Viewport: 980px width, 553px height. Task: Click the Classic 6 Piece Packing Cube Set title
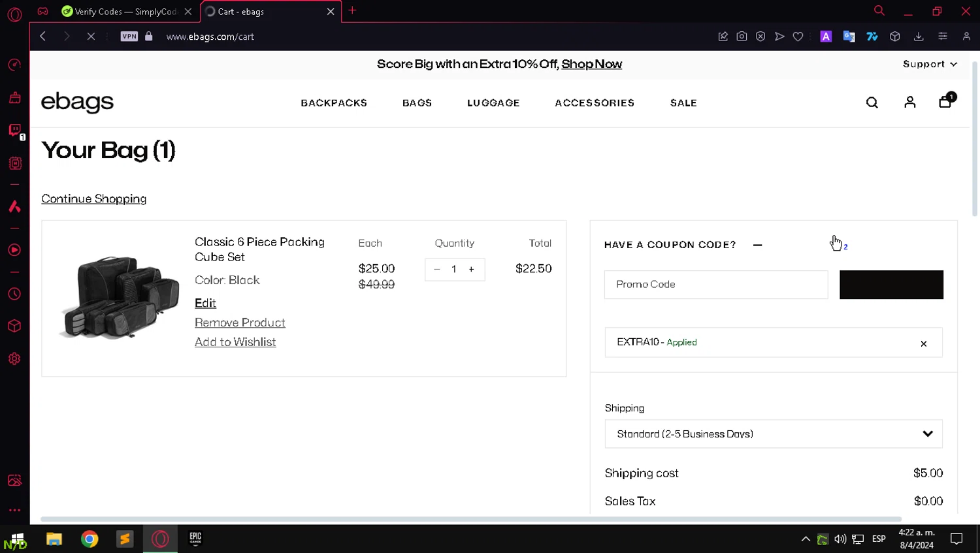click(259, 249)
